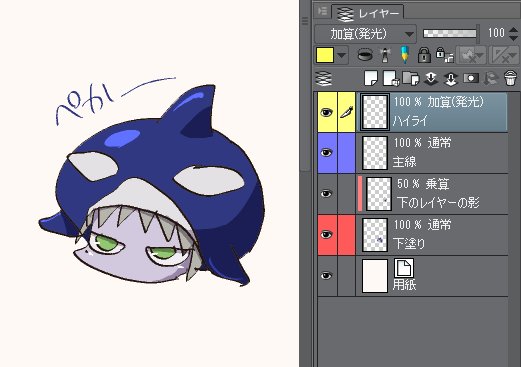The width and height of the screenshot is (521, 367).
Task: Click the 100 % 通常 label on 主線 layer
Action: 422,143
